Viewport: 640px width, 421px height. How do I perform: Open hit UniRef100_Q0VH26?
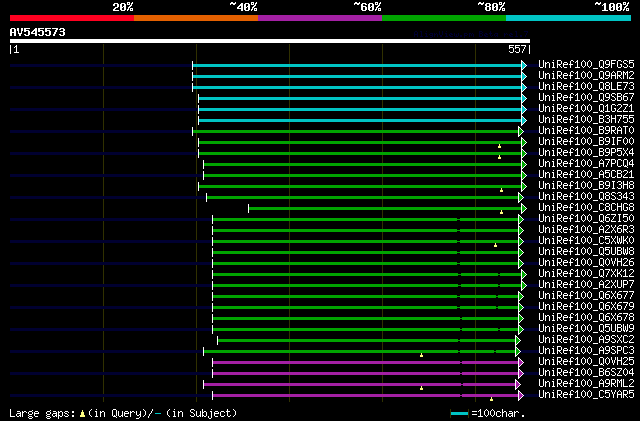(x=586, y=263)
